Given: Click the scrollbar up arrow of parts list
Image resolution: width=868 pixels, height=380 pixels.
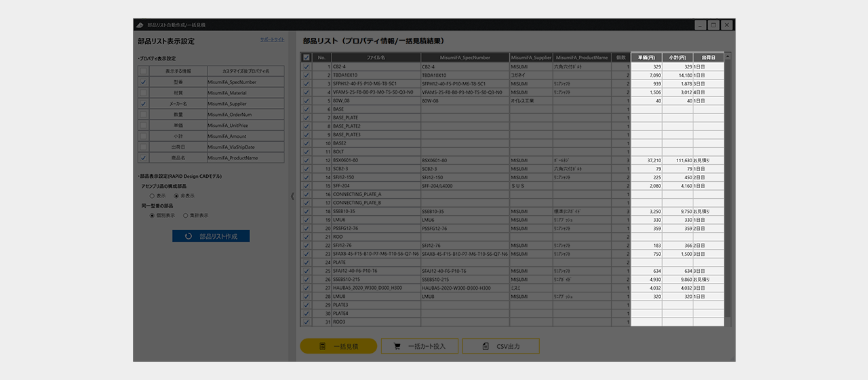Looking at the screenshot, I should 728,57.
